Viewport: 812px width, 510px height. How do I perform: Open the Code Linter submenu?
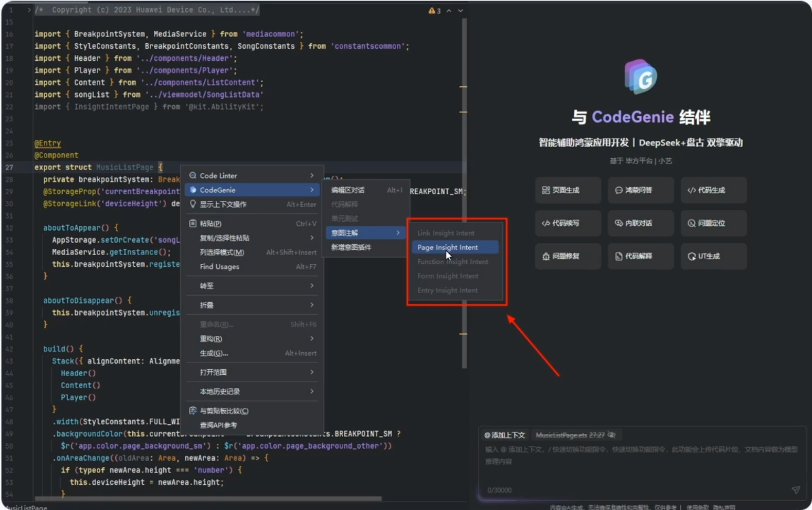tap(252, 175)
